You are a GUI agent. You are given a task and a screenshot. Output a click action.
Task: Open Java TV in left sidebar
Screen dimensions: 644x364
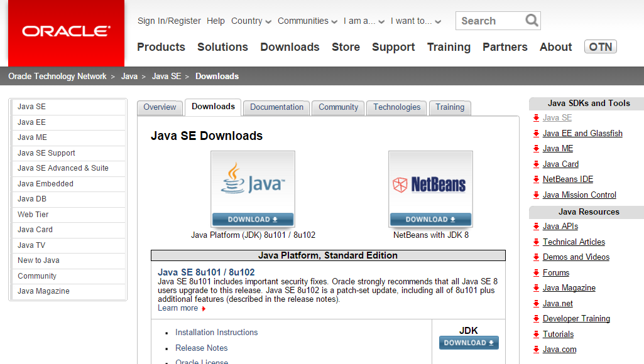point(68,245)
